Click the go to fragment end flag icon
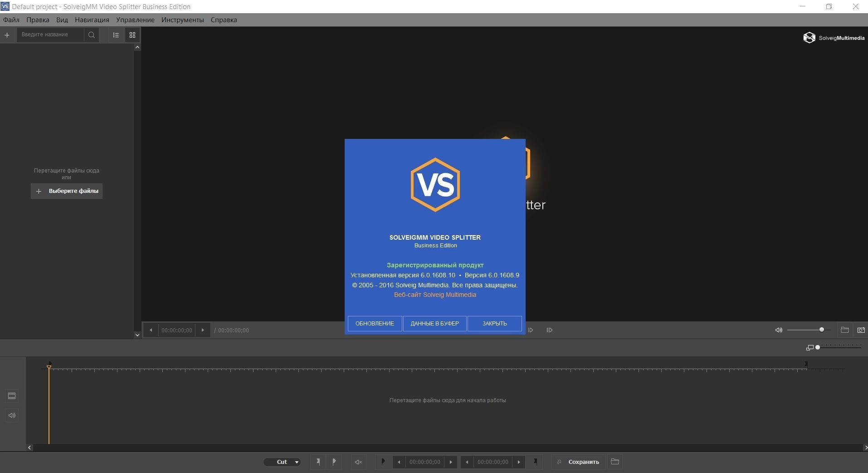Viewport: 868px width, 473px height. (x=535, y=462)
